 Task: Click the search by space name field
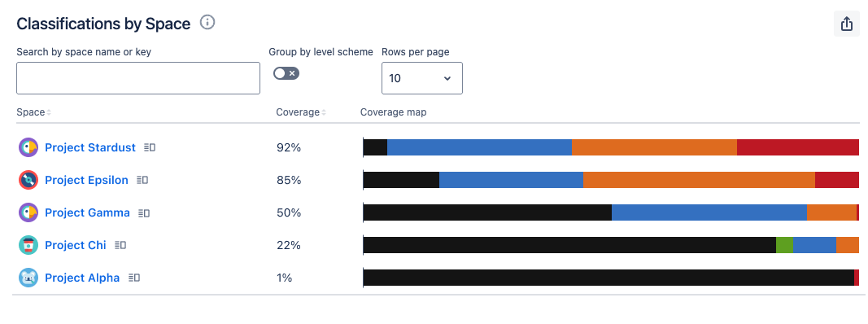coord(138,78)
